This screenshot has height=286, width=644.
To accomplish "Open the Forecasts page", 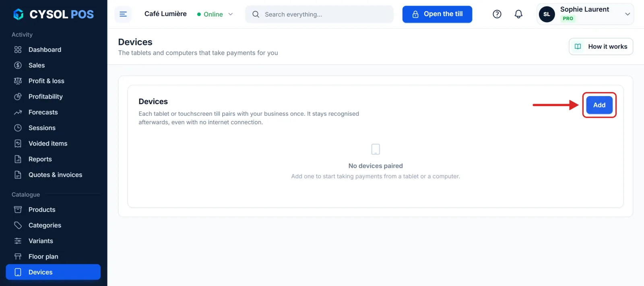I will 53,112.
